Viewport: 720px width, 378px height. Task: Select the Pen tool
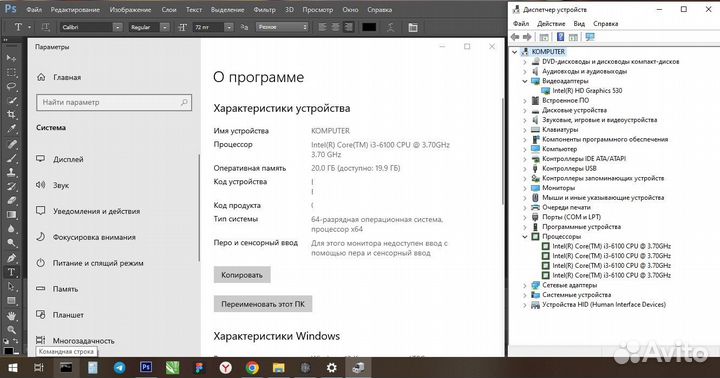(11, 258)
